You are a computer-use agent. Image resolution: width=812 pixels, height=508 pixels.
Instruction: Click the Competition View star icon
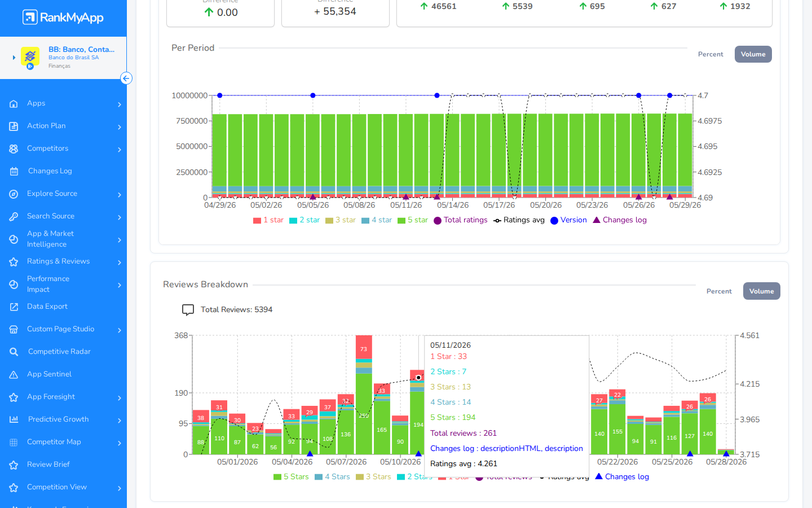(14, 487)
